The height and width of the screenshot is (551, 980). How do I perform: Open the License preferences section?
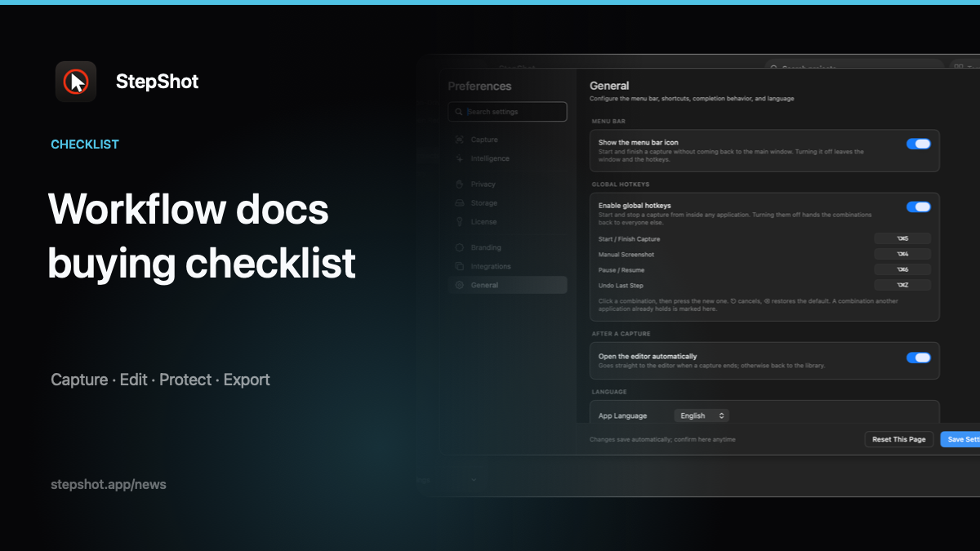[x=507, y=222]
